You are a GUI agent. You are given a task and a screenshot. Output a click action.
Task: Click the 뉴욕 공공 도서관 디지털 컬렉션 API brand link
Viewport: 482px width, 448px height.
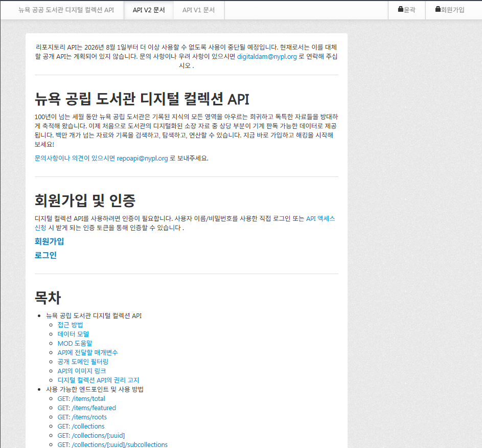(x=66, y=10)
